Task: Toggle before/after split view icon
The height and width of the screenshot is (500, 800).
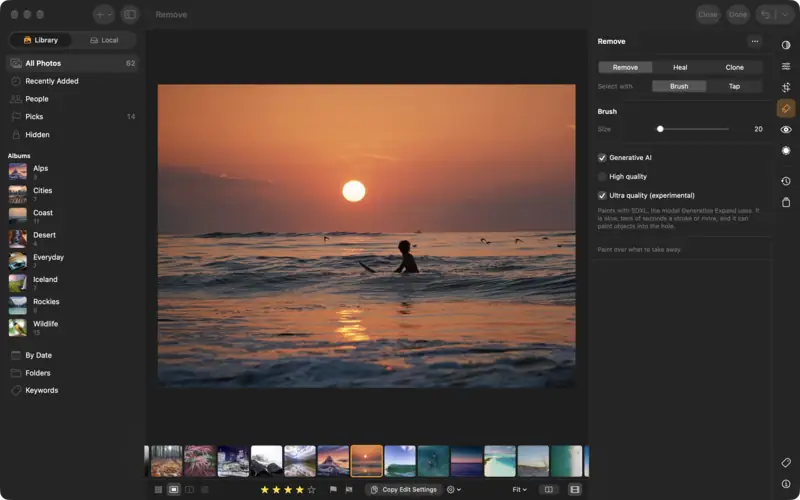Action: (548, 489)
